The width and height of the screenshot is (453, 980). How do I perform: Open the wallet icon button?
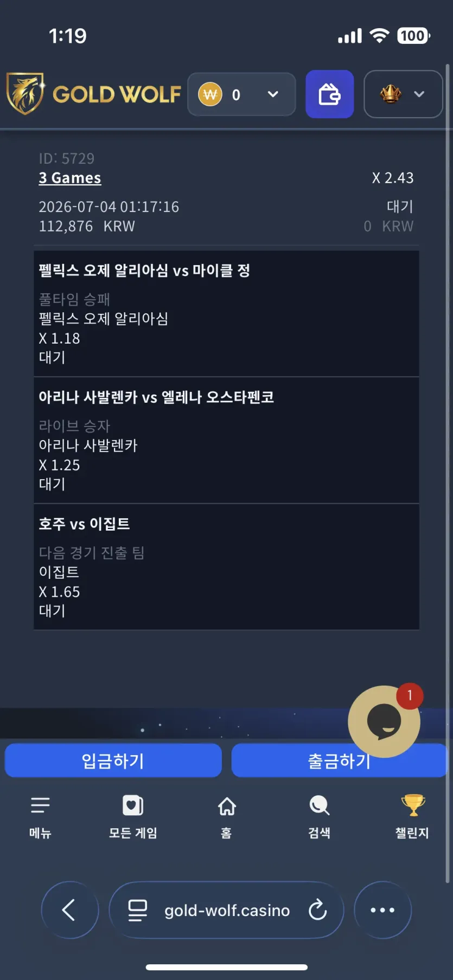(329, 94)
